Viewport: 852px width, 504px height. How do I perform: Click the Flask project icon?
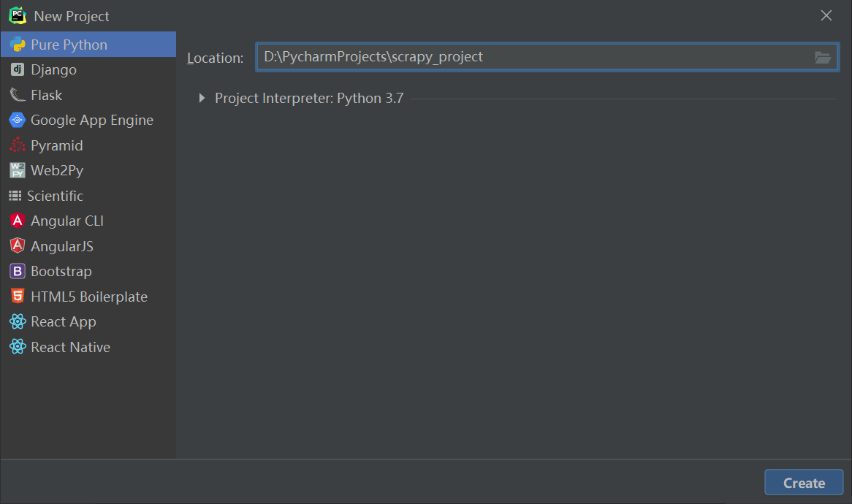click(18, 95)
